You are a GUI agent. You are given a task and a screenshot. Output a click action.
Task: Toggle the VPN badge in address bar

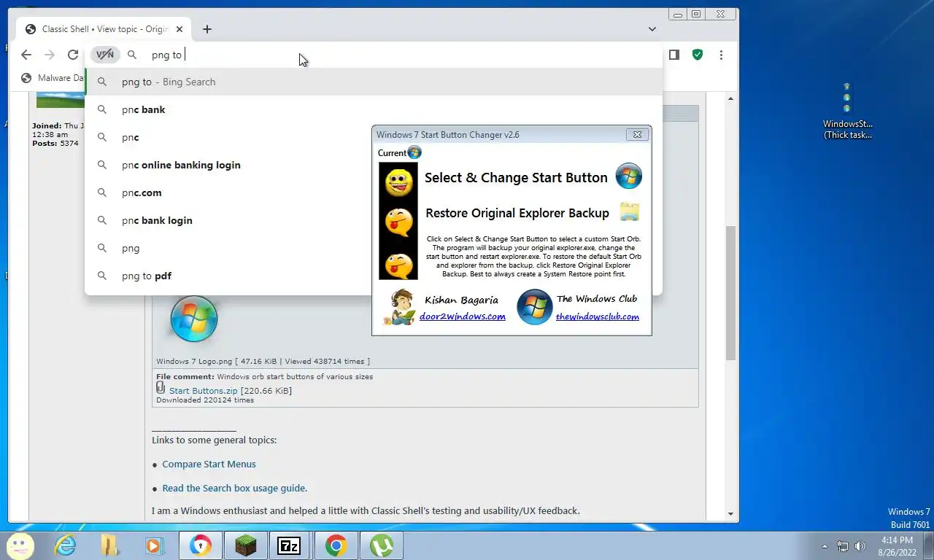click(105, 55)
